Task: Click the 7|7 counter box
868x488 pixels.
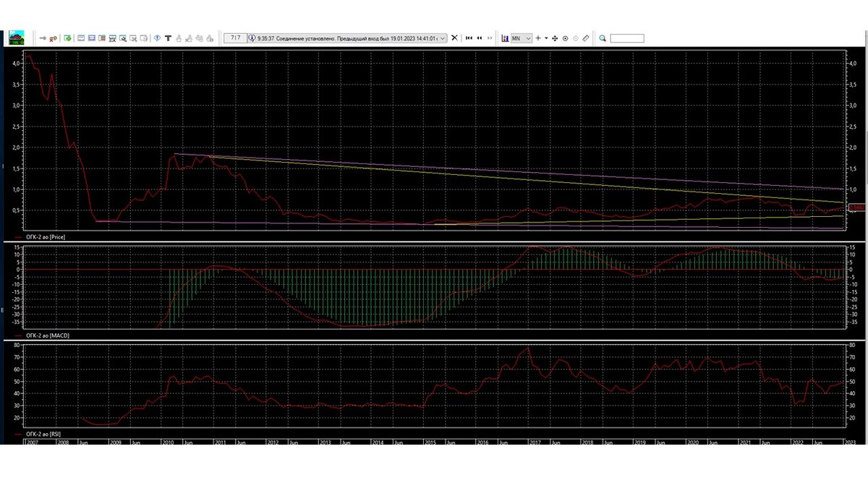Action: coord(234,38)
